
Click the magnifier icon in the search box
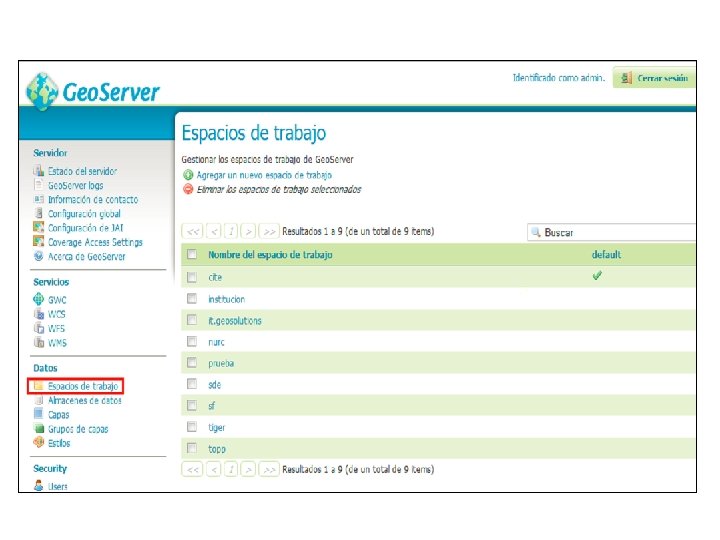[535, 232]
